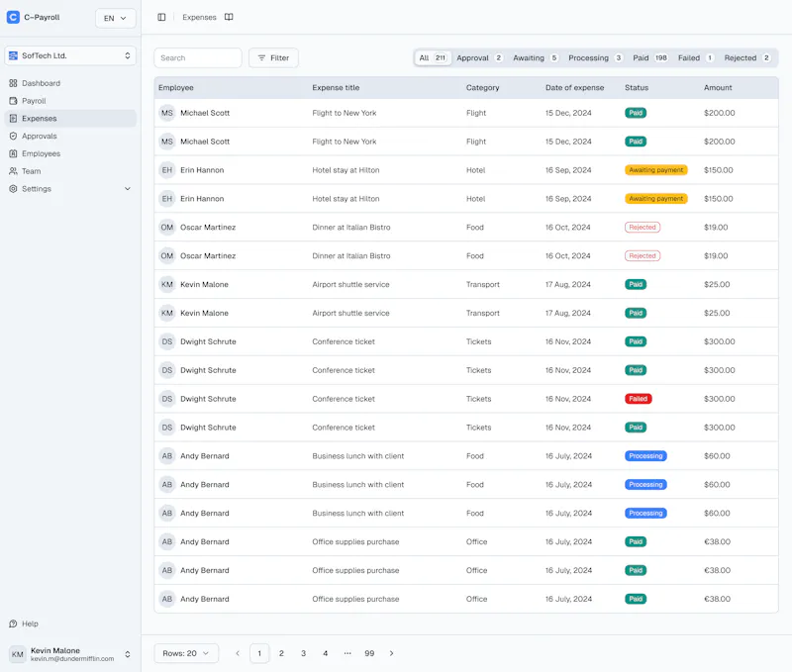Image resolution: width=792 pixels, height=672 pixels.
Task: Click the Approvals shield icon
Action: pos(13,137)
